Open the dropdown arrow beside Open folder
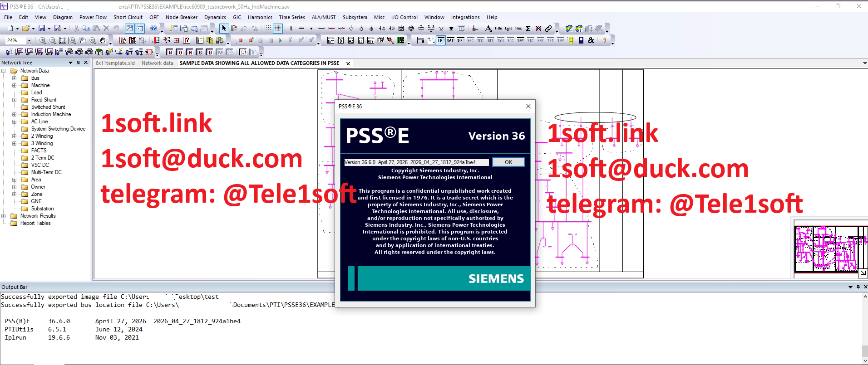Screen dimensions: 868x365 (33, 29)
